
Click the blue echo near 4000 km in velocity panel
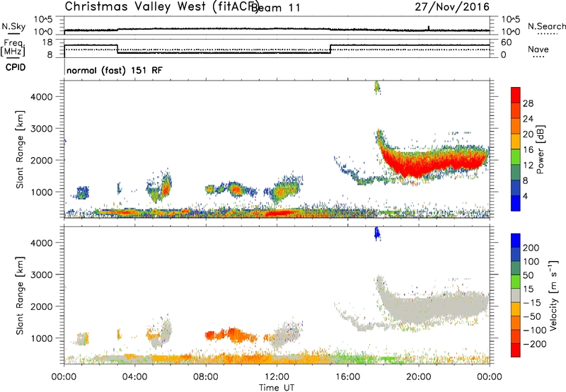coord(377,234)
